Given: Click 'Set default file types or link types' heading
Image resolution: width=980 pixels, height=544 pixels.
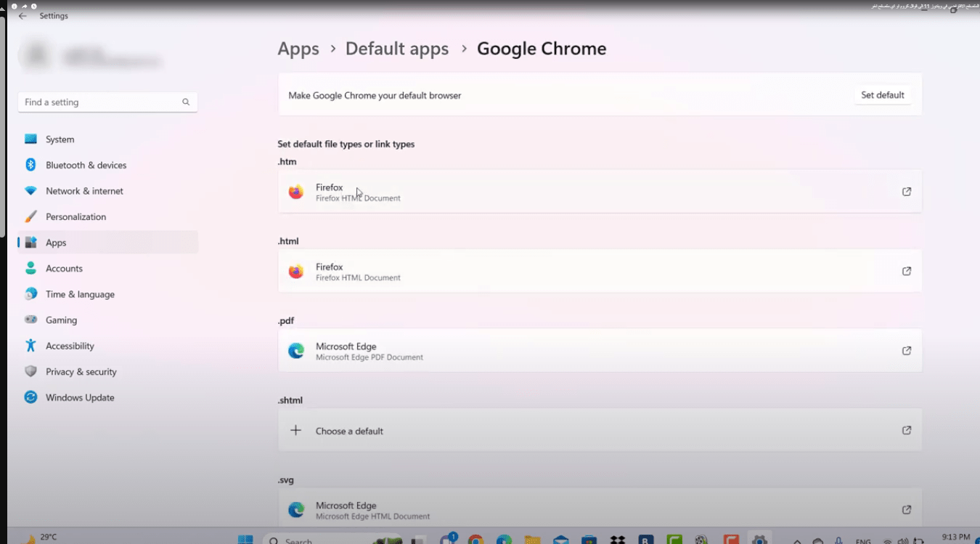Looking at the screenshot, I should tap(346, 144).
